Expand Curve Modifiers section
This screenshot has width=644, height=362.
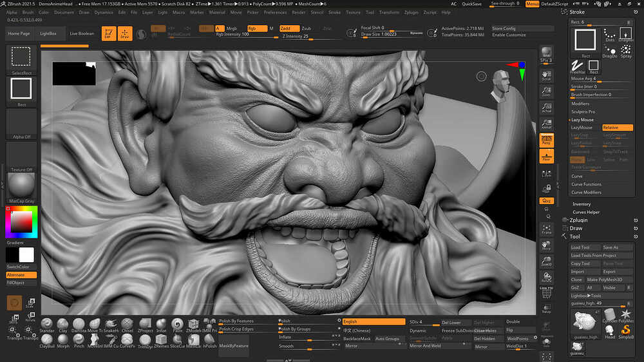click(x=586, y=193)
